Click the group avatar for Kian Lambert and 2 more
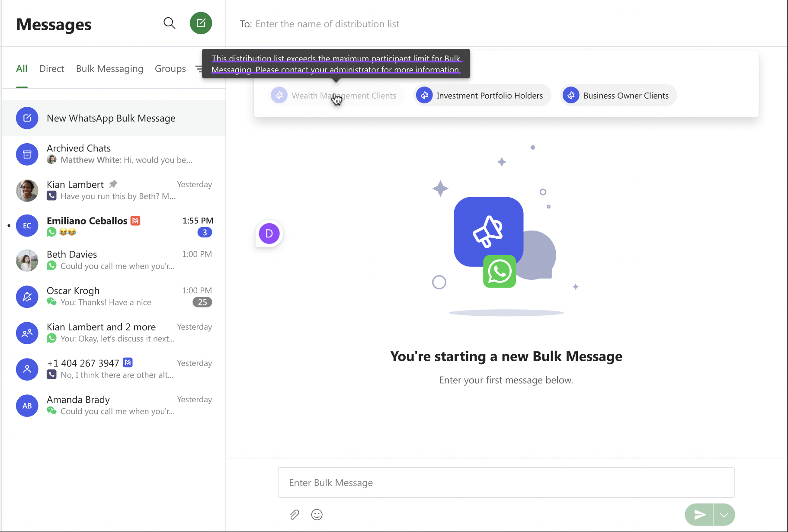788x532 pixels. (27, 333)
